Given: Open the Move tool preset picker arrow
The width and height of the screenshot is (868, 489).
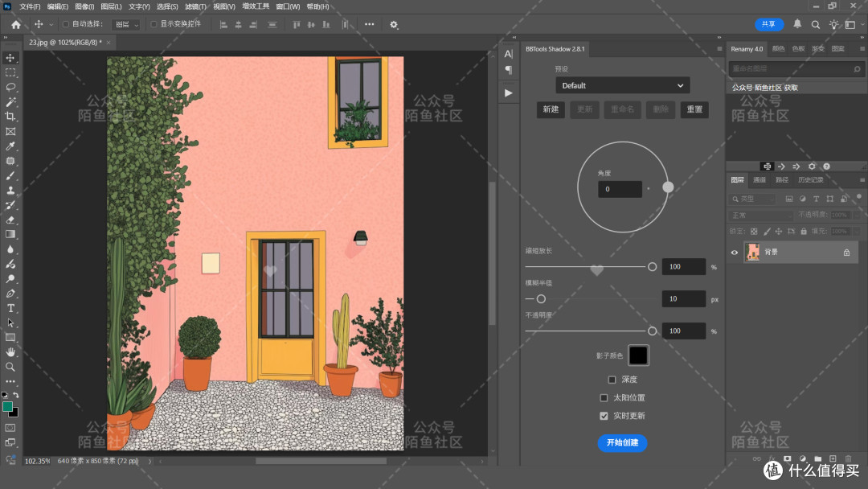Looking at the screenshot, I should pos(51,24).
